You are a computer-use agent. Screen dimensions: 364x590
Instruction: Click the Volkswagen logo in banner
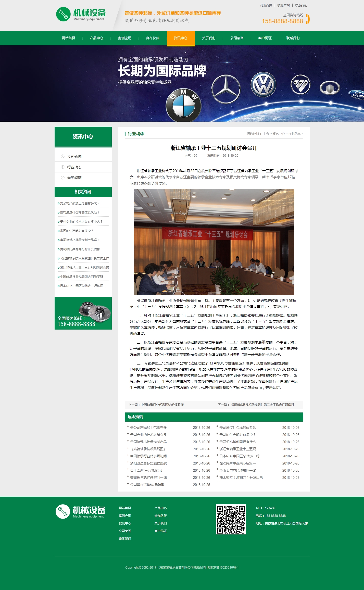[263, 85]
